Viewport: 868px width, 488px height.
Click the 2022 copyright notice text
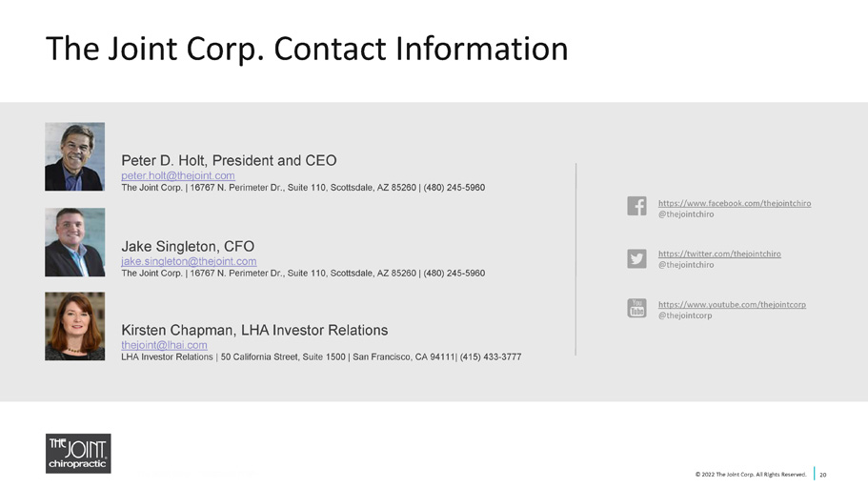tap(751, 475)
